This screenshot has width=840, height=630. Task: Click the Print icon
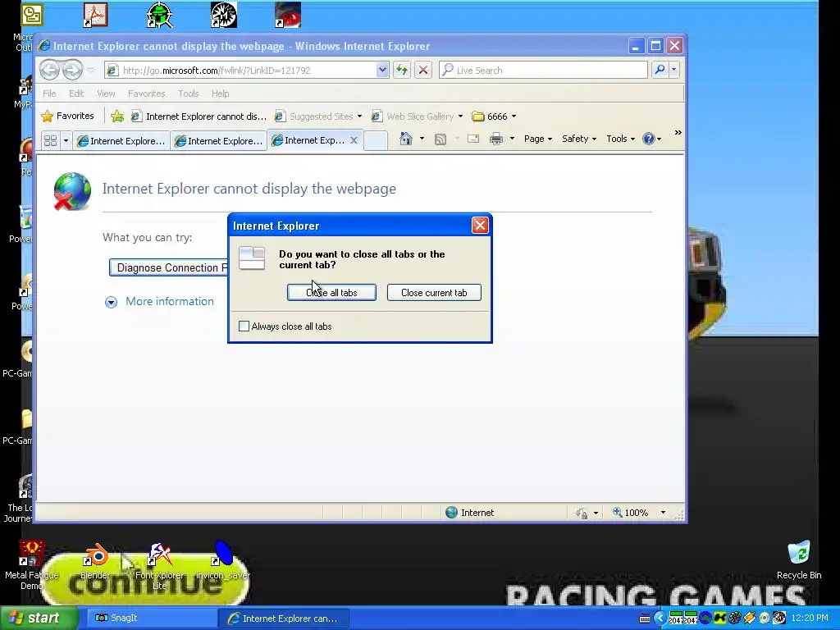pyautogui.click(x=496, y=139)
